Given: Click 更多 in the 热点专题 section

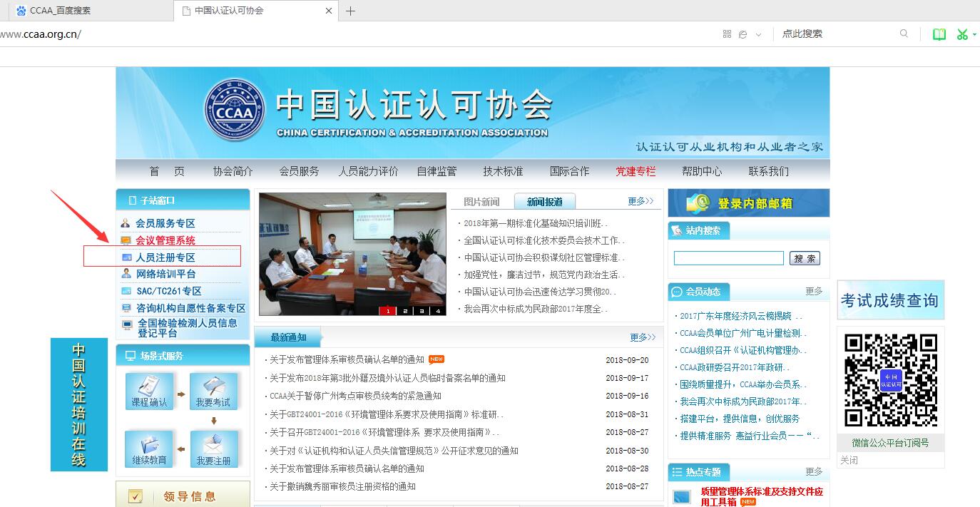Looking at the screenshot, I should [x=814, y=471].
